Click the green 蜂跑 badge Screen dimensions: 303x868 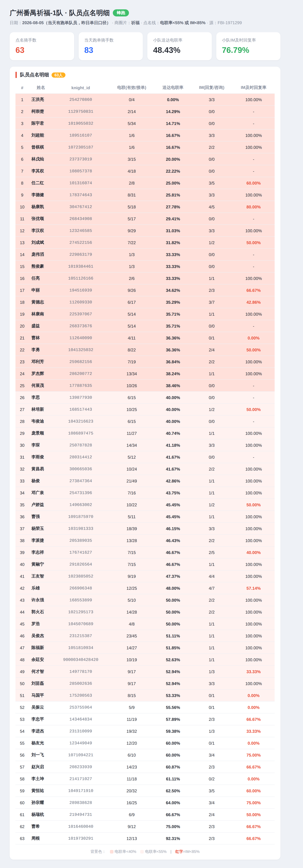click(x=121, y=13)
